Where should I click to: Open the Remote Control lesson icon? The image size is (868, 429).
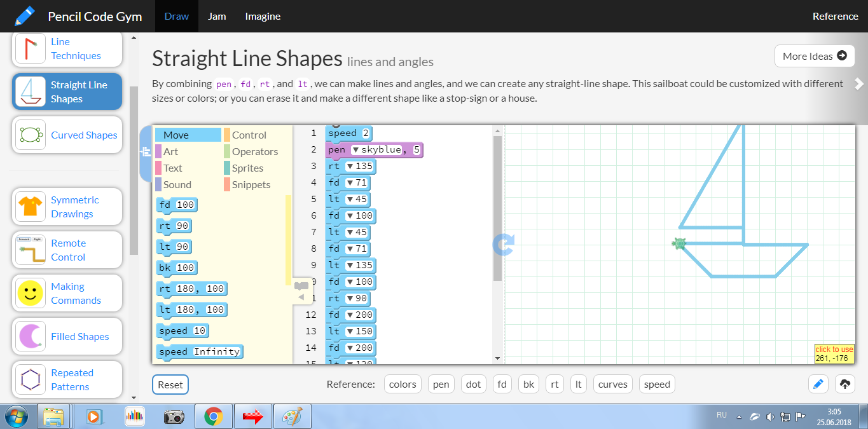[30, 250]
